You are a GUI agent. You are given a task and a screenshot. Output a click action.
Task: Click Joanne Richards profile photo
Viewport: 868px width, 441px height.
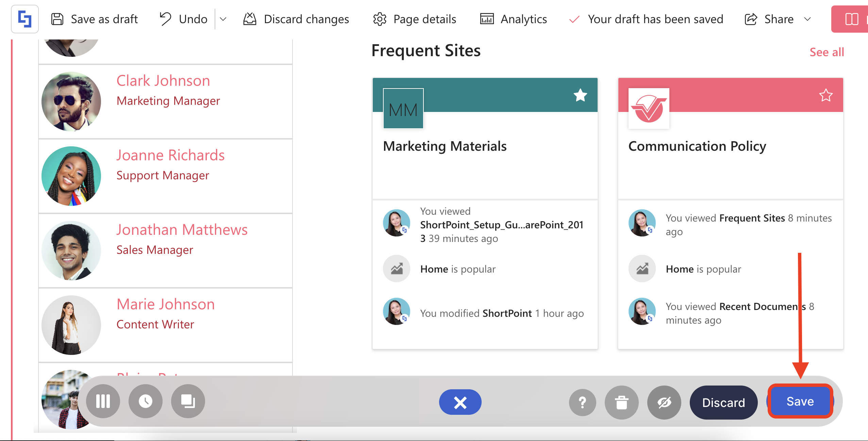[x=71, y=176]
